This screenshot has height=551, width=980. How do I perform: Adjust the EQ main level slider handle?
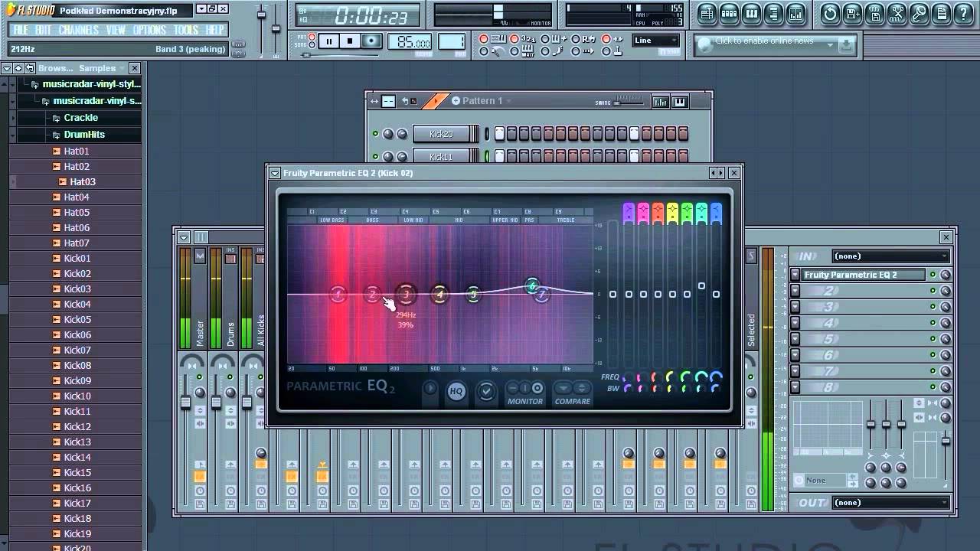pyautogui.click(x=612, y=294)
